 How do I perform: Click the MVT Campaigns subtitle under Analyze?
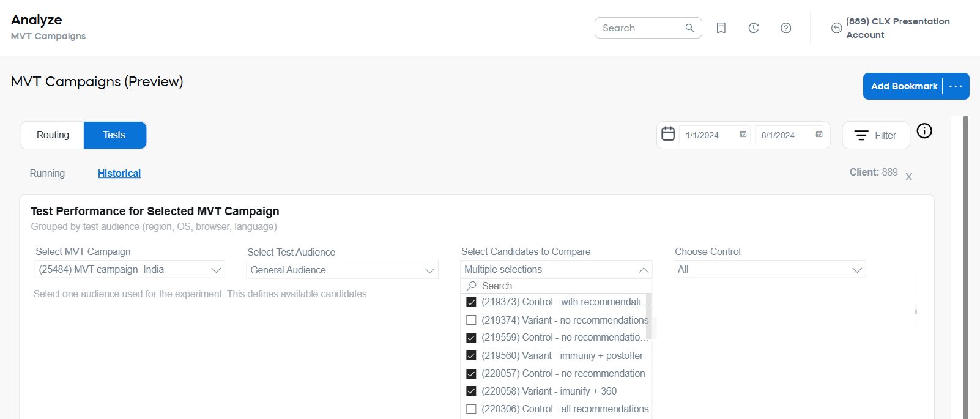48,36
